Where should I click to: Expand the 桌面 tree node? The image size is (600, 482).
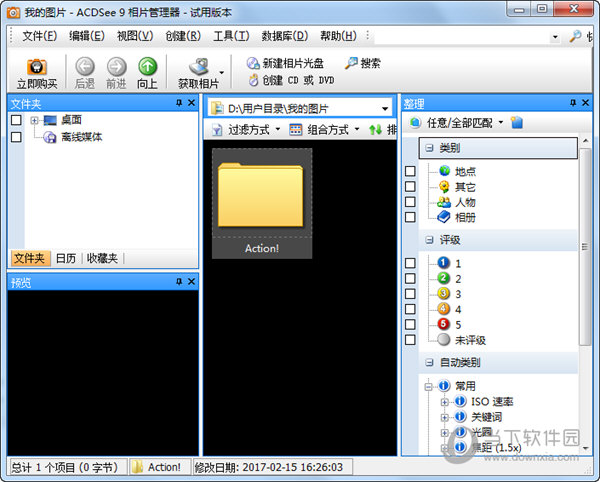pyautogui.click(x=34, y=120)
